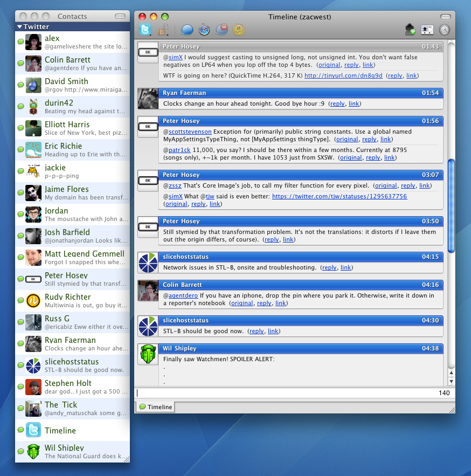Open the tinyurl.com/dn8g9d link
471x476 pixels.
point(343,75)
